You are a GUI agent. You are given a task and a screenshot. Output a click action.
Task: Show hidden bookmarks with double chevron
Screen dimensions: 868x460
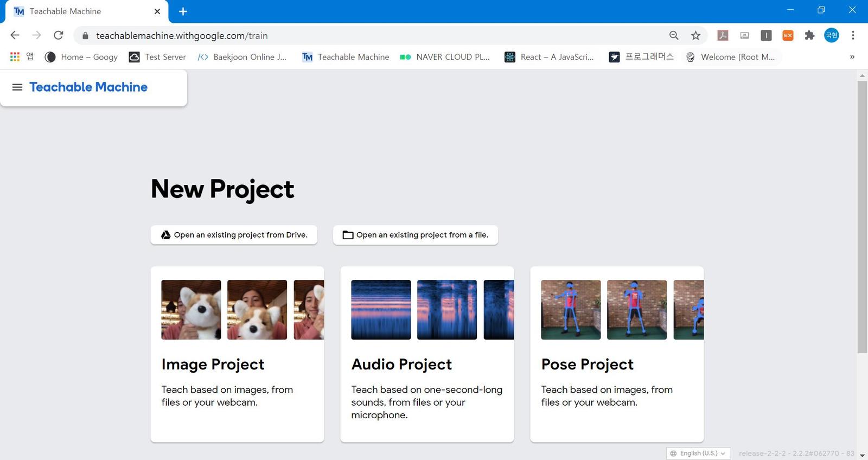852,57
